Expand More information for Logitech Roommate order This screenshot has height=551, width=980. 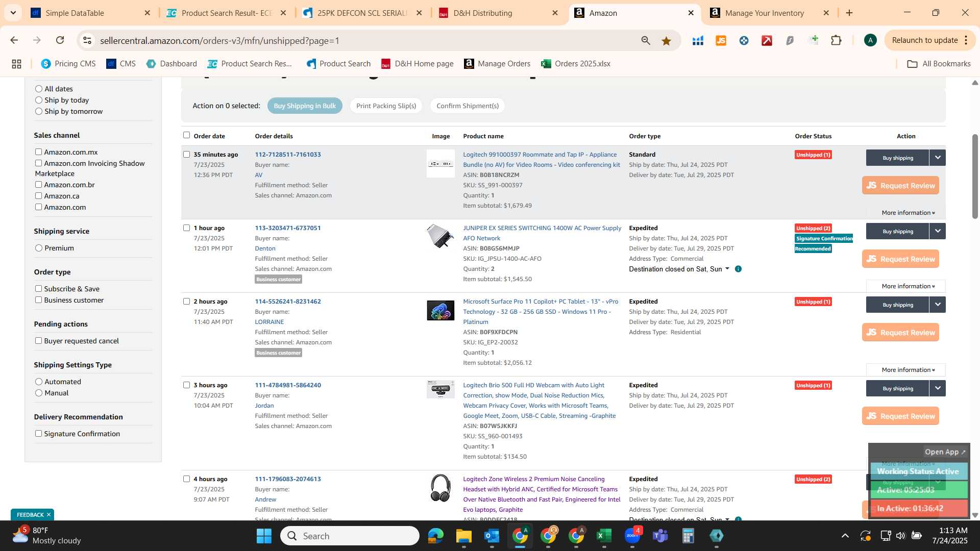[x=908, y=213]
